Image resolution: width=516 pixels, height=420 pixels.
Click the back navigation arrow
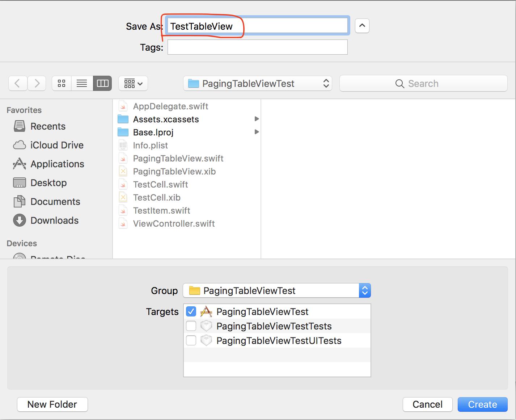click(17, 84)
